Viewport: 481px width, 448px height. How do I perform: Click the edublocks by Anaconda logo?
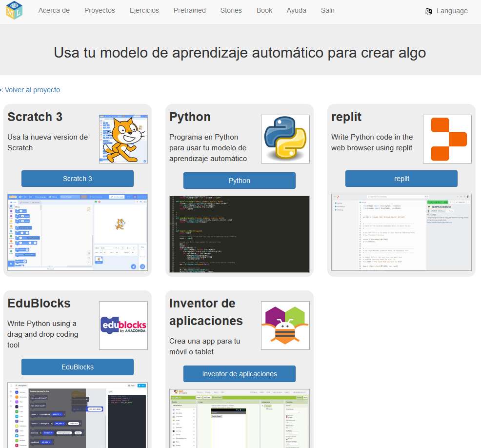pyautogui.click(x=123, y=325)
